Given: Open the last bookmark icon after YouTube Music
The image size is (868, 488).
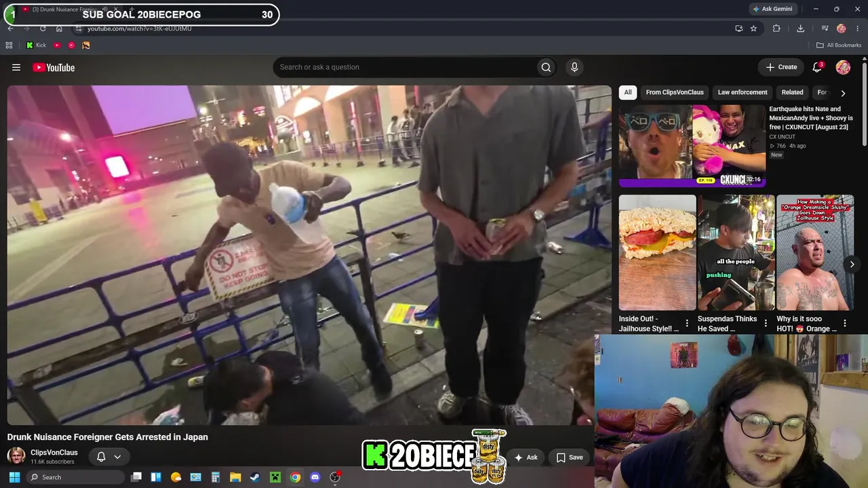Looking at the screenshot, I should [85, 45].
